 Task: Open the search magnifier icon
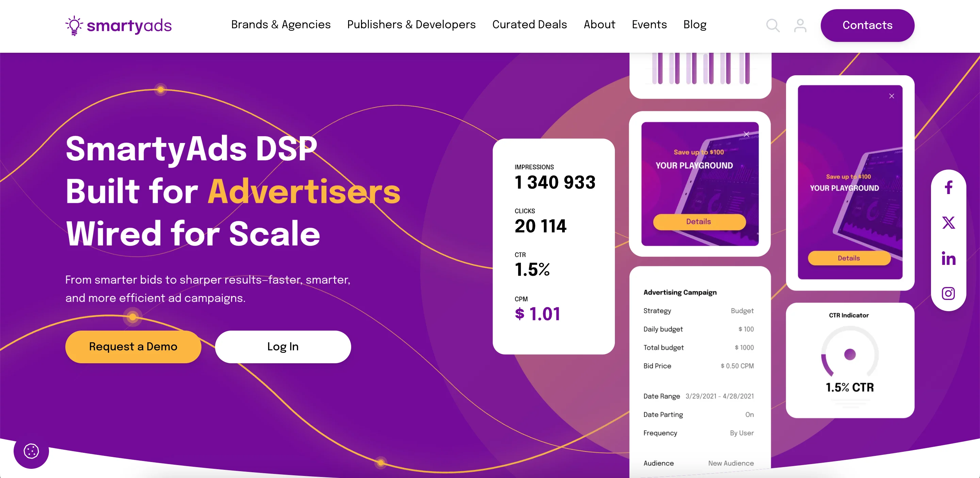[773, 26]
